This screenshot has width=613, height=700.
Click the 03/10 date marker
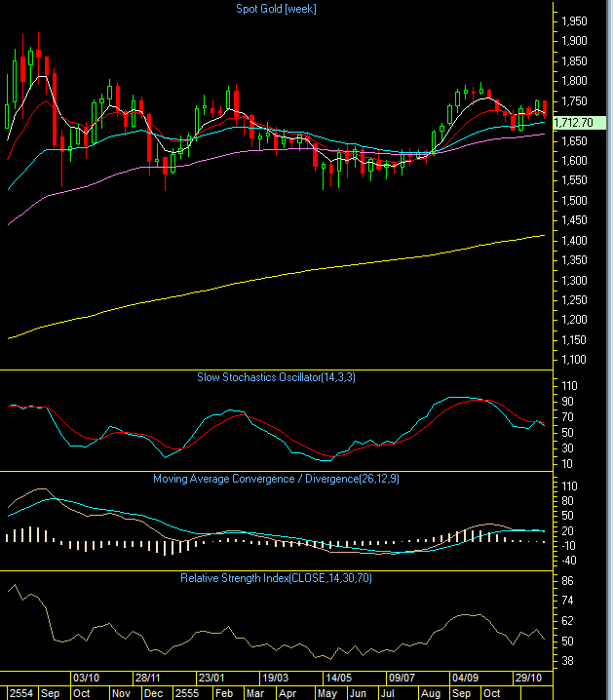[x=87, y=678]
